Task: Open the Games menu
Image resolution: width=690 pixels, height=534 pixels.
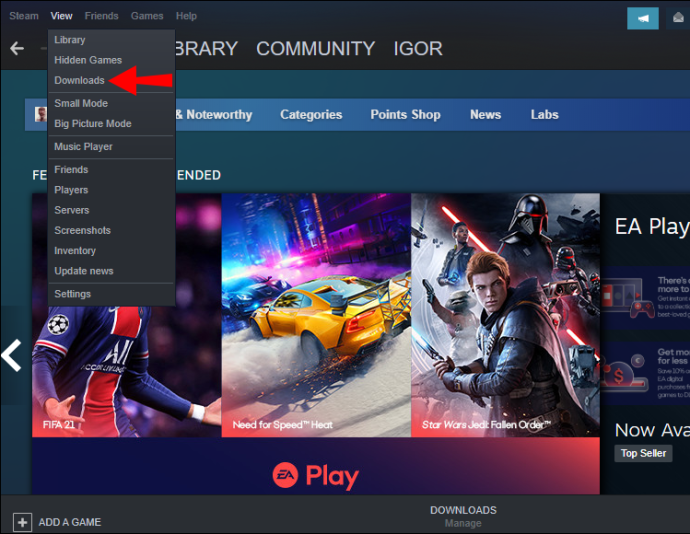Action: pos(147,16)
